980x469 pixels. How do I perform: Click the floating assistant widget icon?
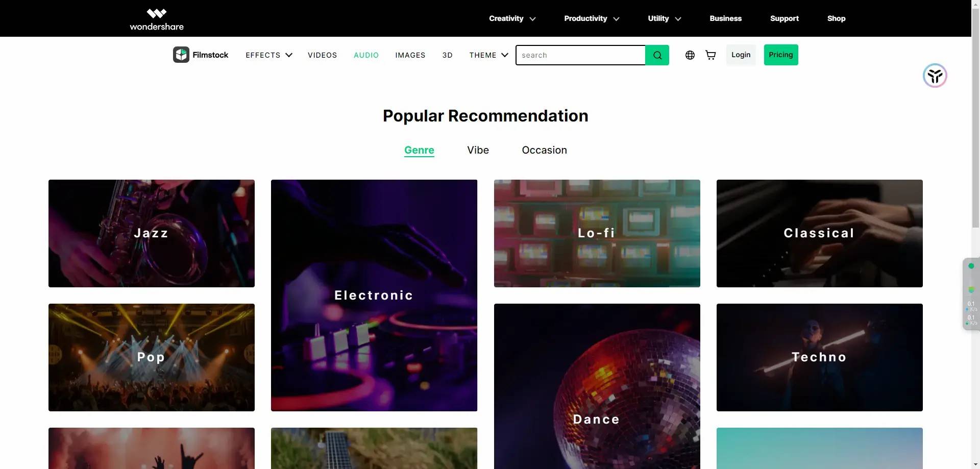(x=935, y=76)
